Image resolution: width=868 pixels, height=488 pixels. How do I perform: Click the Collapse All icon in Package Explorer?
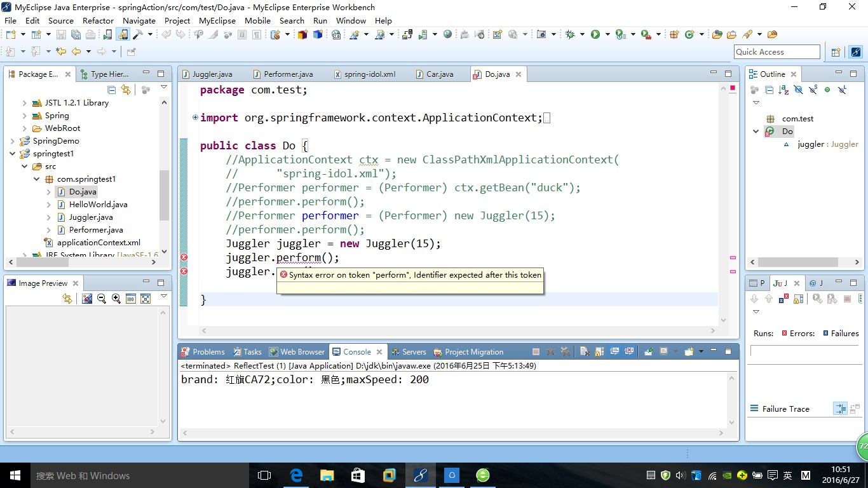[111, 90]
